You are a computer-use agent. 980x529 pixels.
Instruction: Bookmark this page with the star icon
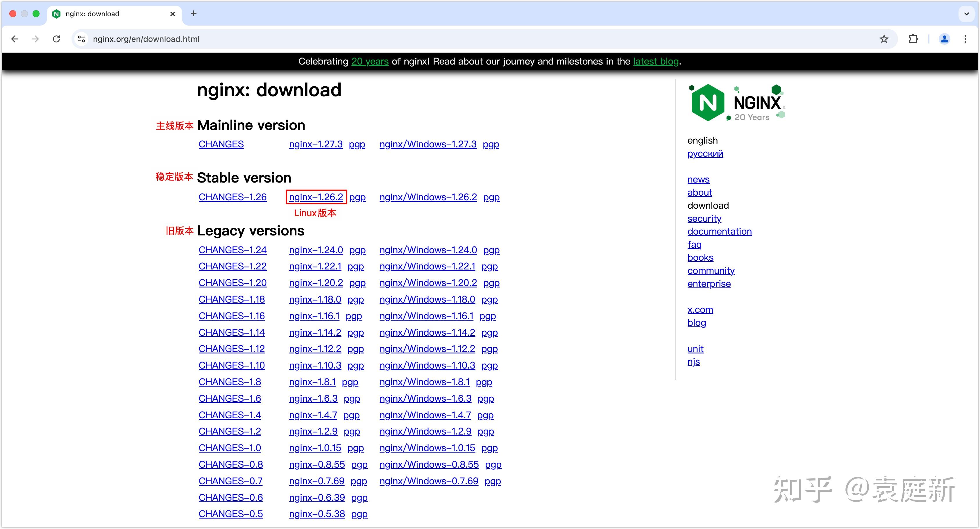[884, 39]
